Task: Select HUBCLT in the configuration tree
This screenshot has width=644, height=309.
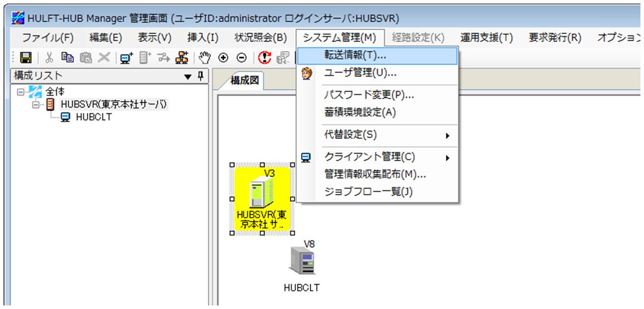Action: coord(94,116)
